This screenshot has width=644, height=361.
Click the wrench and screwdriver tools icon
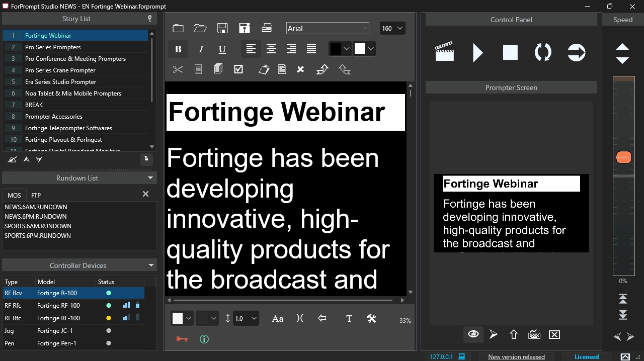point(372,318)
